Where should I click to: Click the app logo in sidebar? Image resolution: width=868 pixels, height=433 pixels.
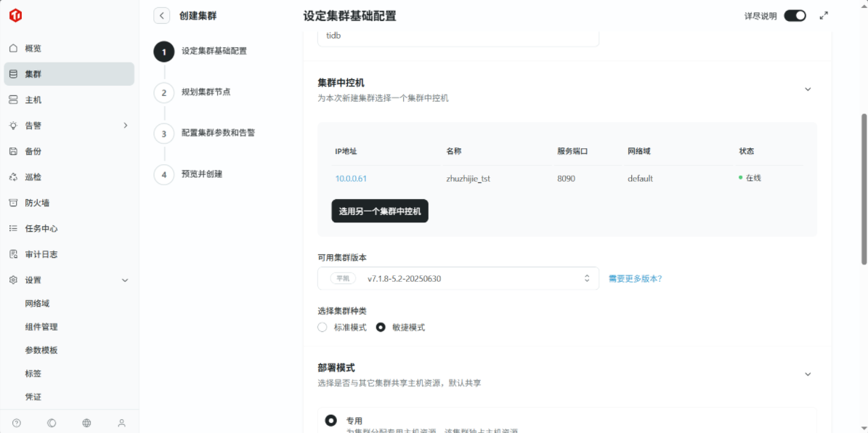15,15
